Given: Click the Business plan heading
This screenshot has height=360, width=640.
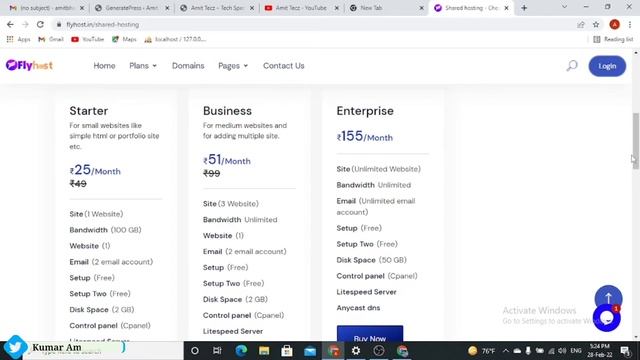Looking at the screenshot, I should click(227, 111).
